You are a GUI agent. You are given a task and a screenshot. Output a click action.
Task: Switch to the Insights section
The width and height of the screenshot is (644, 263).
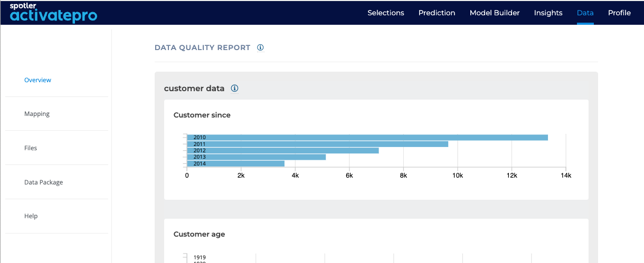pyautogui.click(x=548, y=13)
